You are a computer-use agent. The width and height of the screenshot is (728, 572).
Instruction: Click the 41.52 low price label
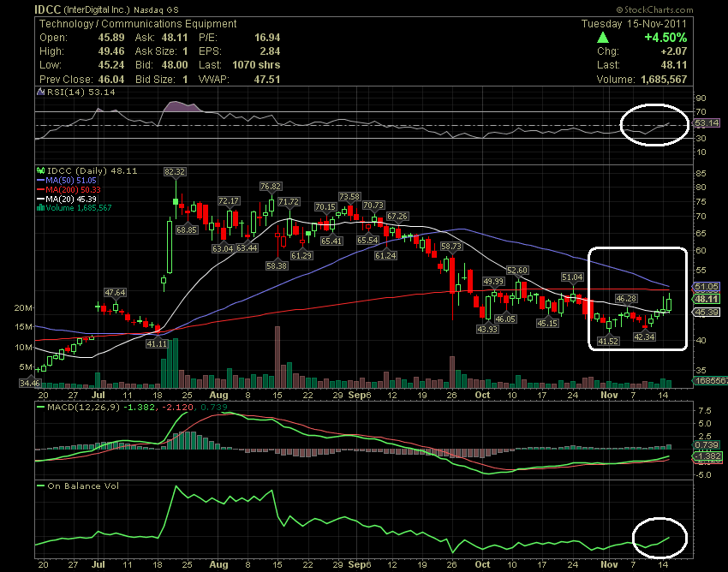click(608, 342)
